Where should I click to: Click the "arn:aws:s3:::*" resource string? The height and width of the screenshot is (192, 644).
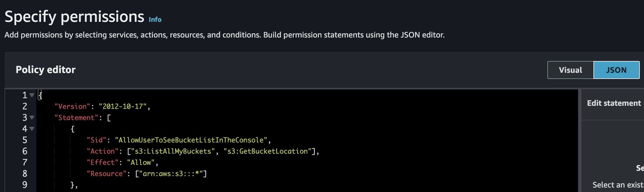(x=171, y=174)
